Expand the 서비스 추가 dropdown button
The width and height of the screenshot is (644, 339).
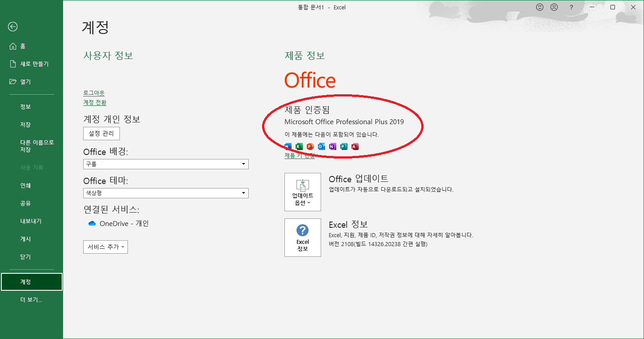coord(106,247)
